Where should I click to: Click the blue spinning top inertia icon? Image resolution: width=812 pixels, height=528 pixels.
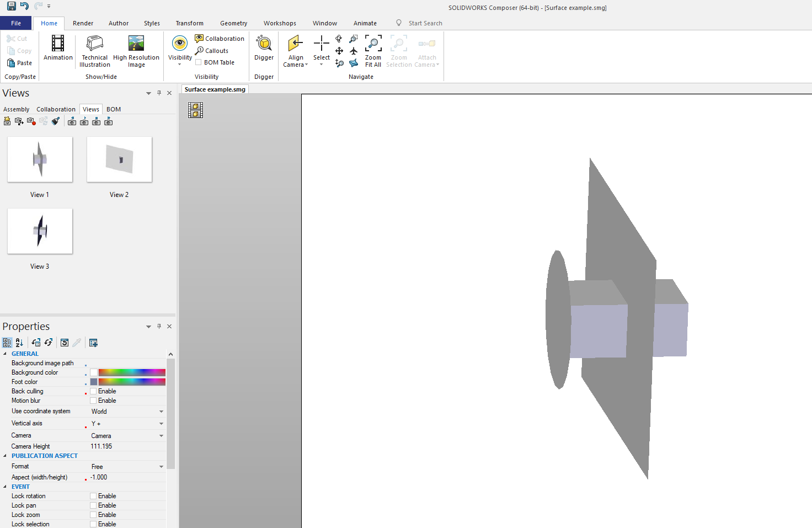click(354, 63)
